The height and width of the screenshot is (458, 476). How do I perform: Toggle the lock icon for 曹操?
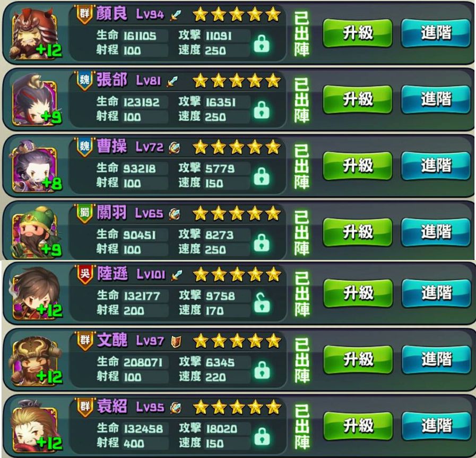click(262, 176)
